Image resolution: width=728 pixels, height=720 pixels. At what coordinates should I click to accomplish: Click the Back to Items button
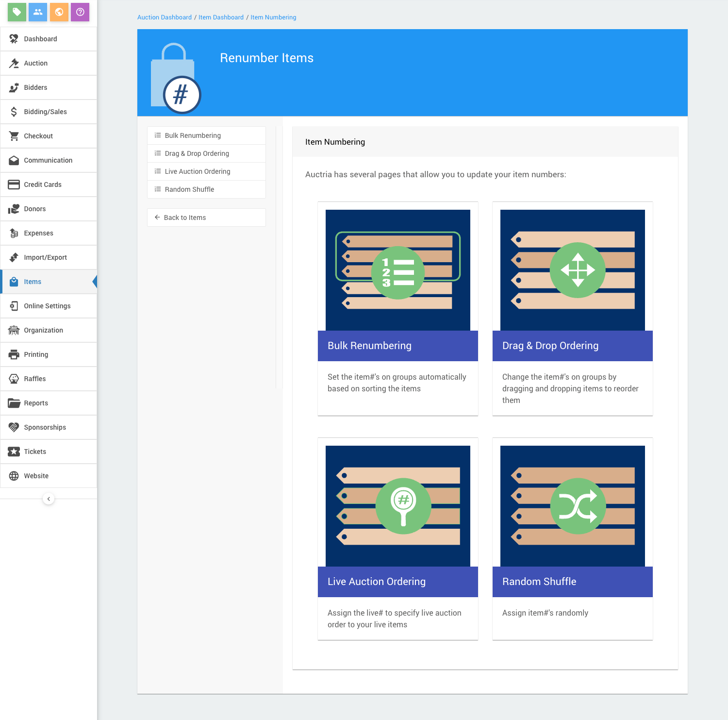[x=185, y=218]
